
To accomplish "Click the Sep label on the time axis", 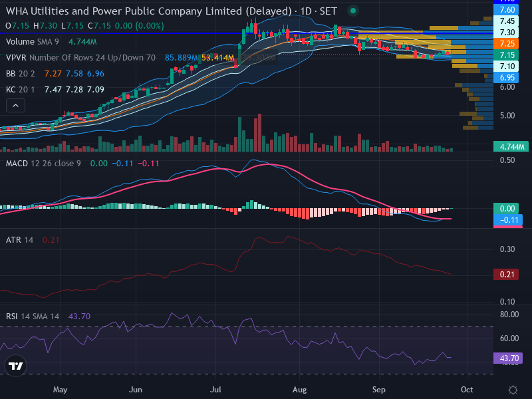I will coord(378,390).
